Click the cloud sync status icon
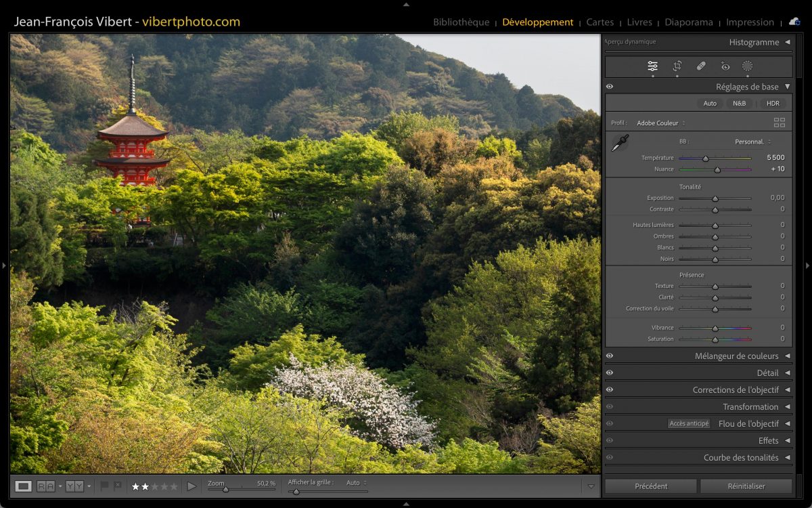This screenshot has width=812, height=508. pos(794,22)
